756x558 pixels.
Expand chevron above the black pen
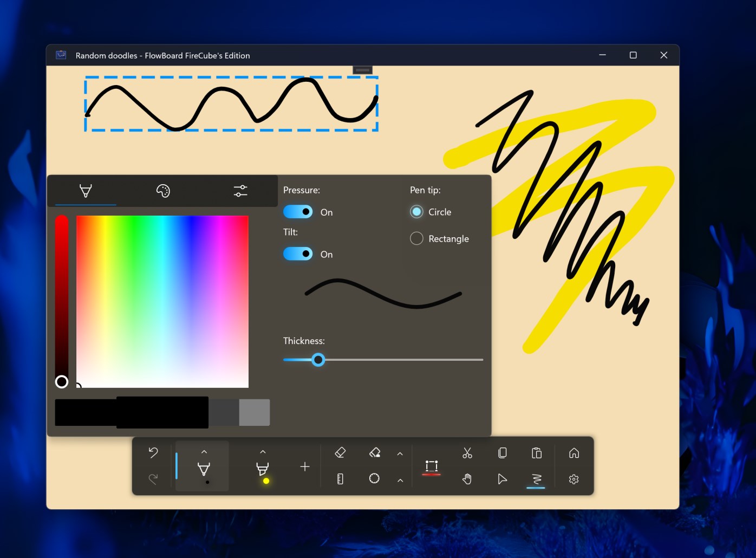point(204,452)
